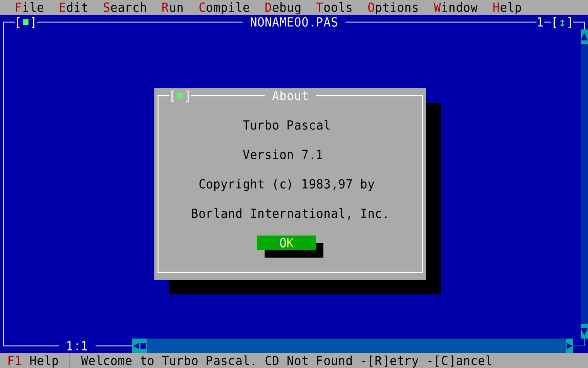Image resolution: width=588 pixels, height=368 pixels.
Task: Open the Options menu
Action: (393, 7)
